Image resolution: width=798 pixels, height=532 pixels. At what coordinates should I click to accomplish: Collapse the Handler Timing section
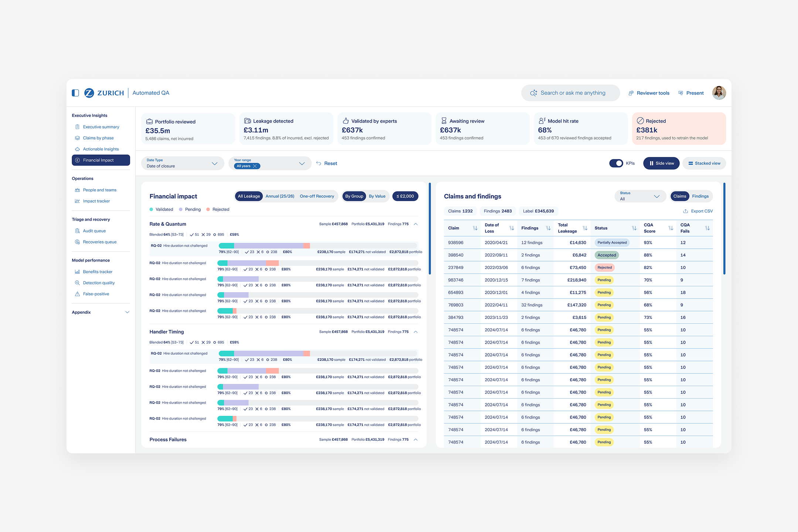click(x=416, y=332)
